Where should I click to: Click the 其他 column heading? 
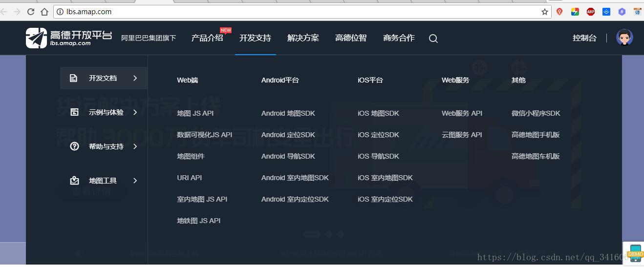(518, 80)
